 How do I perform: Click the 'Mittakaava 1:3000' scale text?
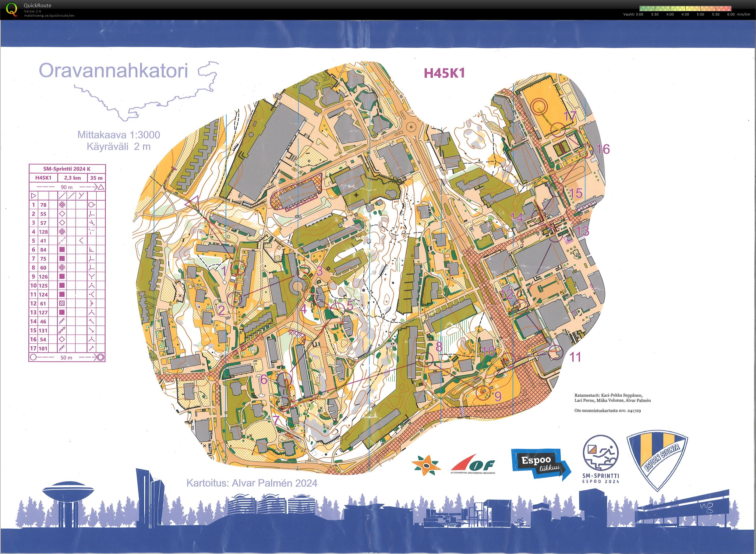(x=119, y=135)
